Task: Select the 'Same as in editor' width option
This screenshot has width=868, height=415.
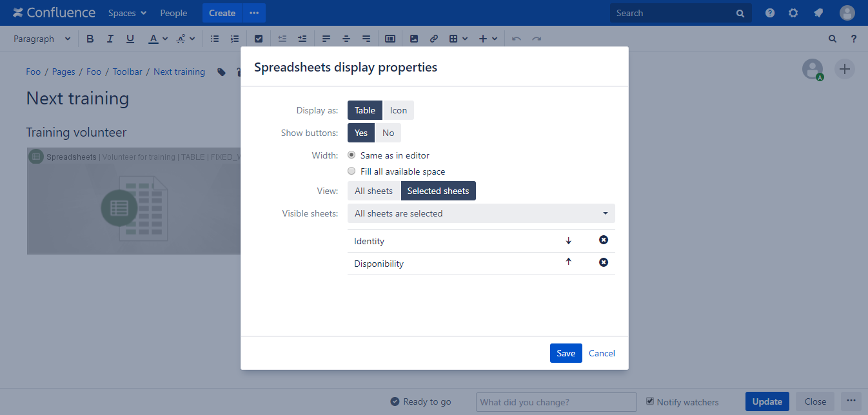Action: coord(351,155)
